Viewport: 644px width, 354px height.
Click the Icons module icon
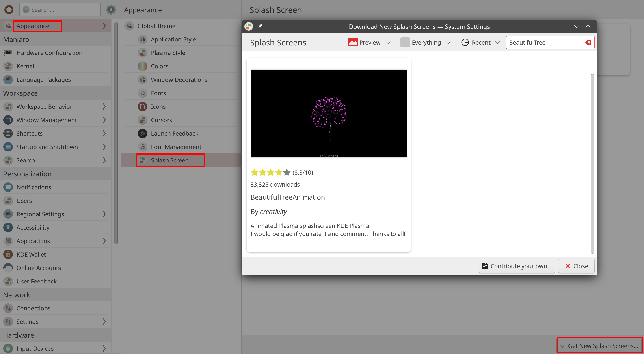[x=142, y=106]
